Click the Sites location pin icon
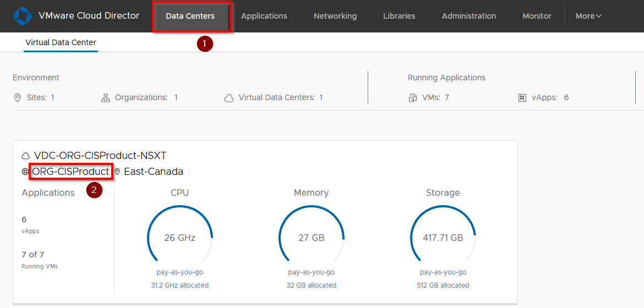 [17, 98]
